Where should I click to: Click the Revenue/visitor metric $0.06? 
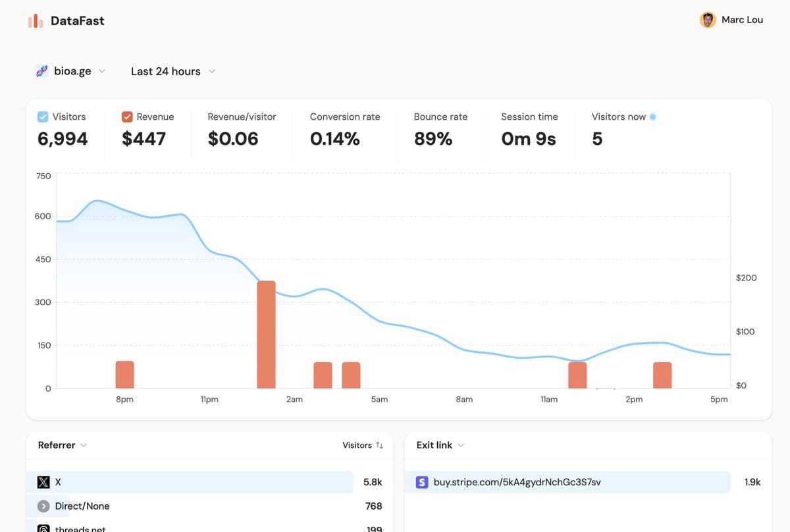click(233, 139)
